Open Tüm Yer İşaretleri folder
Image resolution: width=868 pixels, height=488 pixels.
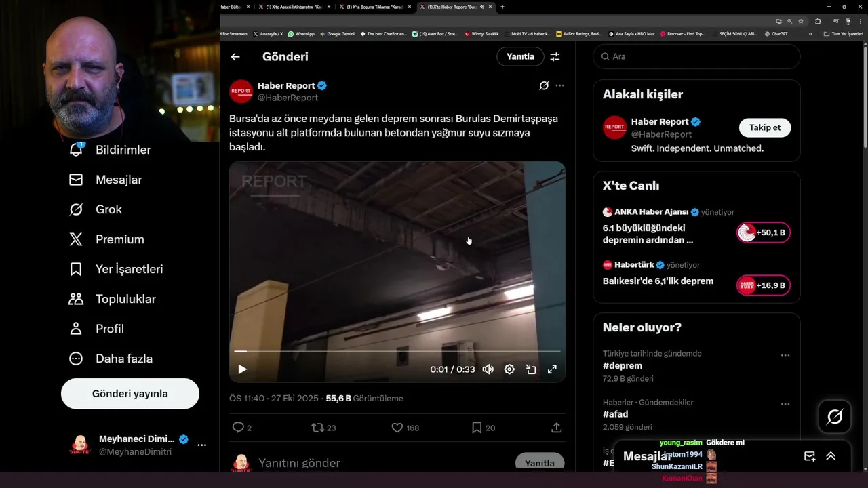coord(843,33)
